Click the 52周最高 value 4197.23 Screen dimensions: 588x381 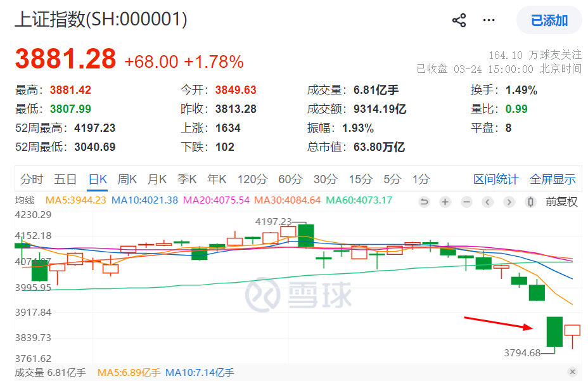point(95,128)
